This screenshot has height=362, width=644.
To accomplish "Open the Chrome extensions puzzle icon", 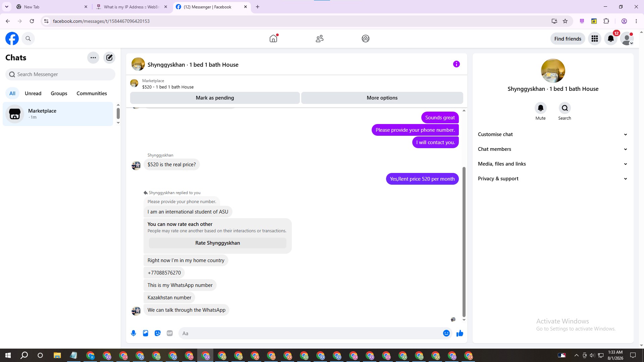I will 606,21.
